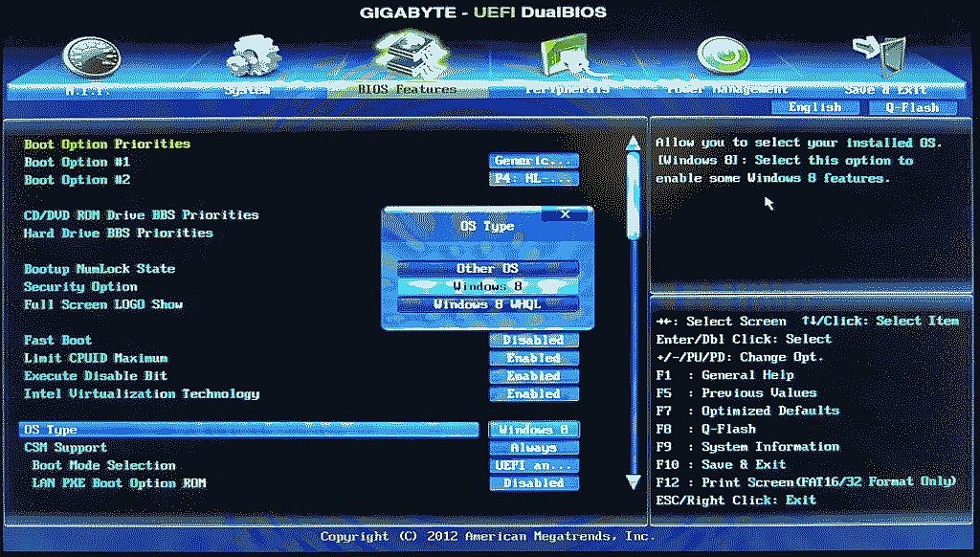Select the Boot Mode Selection label
The height and width of the screenshot is (557, 980).
coord(103,466)
